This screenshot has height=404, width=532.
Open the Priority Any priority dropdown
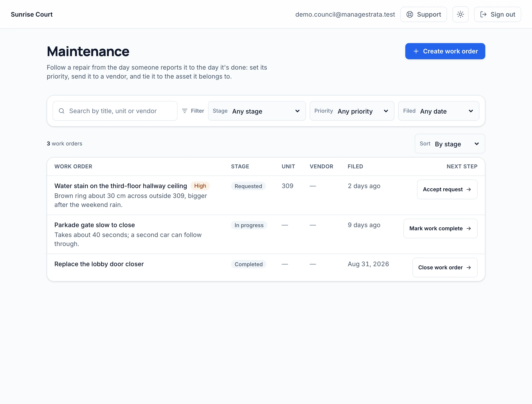click(x=352, y=111)
